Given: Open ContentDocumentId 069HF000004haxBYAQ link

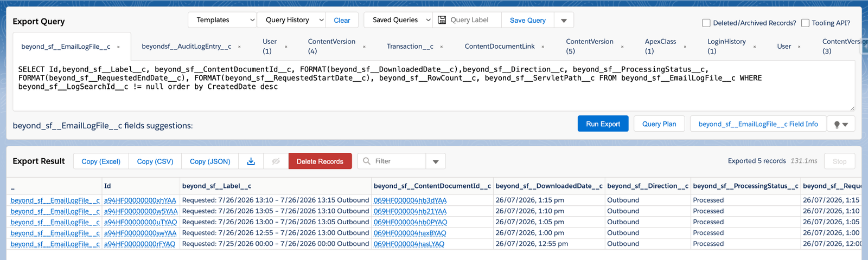Looking at the screenshot, I should tap(410, 233).
